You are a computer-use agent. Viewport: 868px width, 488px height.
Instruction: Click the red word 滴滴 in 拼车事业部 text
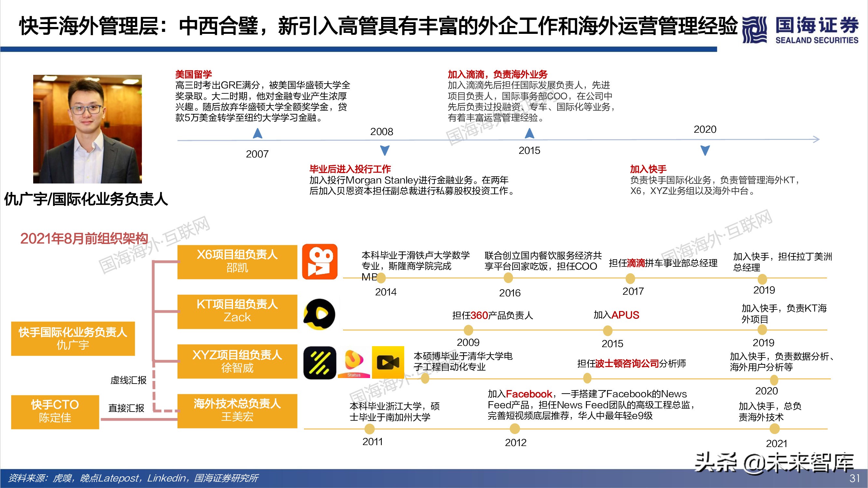coord(636,263)
